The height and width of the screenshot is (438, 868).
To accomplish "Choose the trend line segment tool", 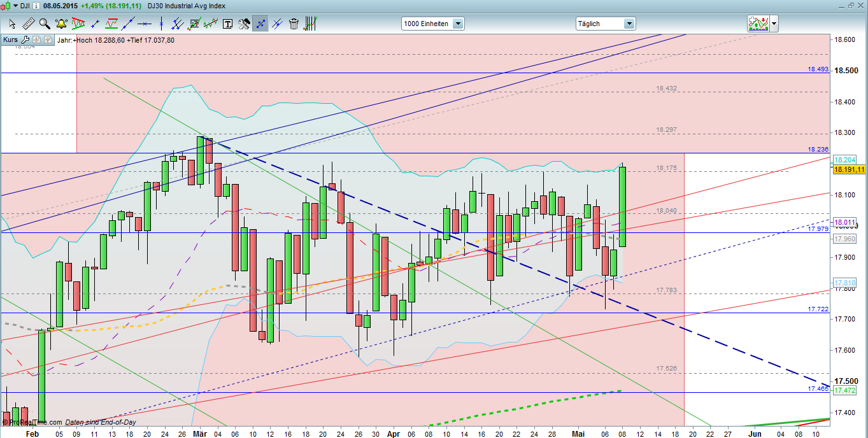I will tap(95, 24).
